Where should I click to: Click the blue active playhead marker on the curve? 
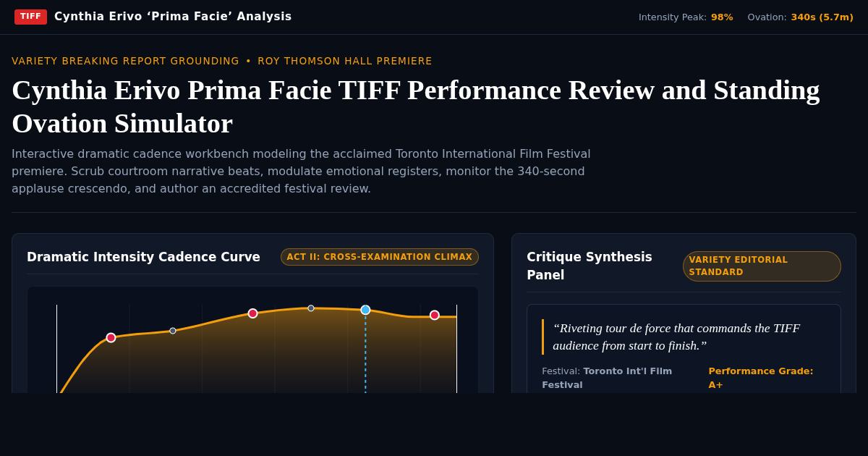(365, 310)
